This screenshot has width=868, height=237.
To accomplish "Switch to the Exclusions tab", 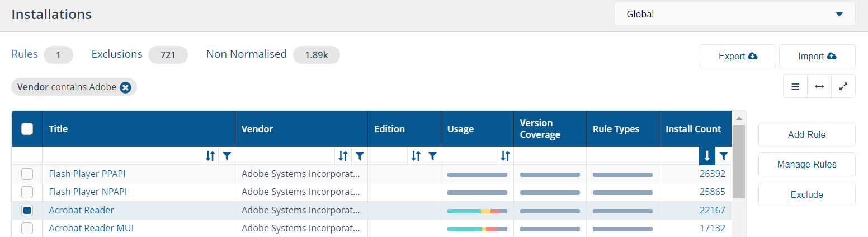I will click(x=117, y=54).
